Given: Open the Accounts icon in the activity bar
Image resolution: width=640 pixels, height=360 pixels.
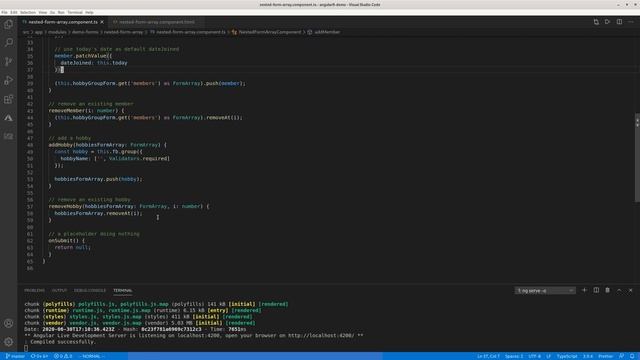Looking at the screenshot, I should click(x=9, y=323).
